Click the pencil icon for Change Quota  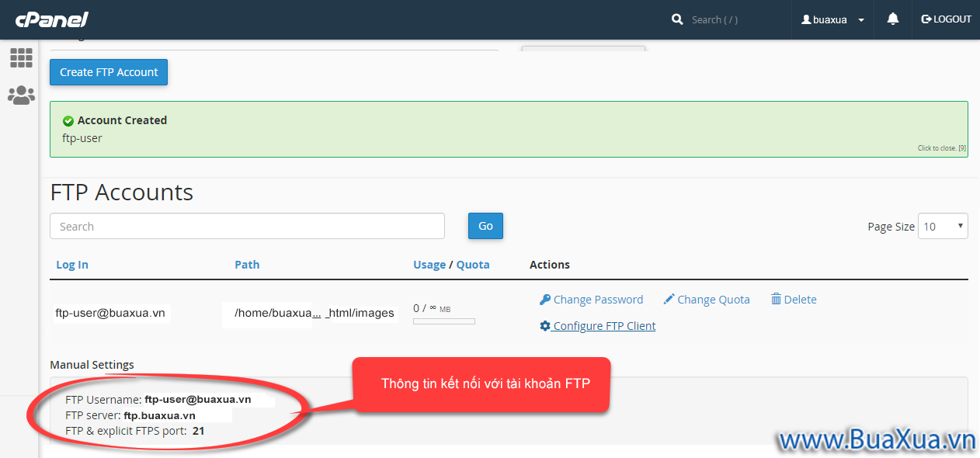669,300
